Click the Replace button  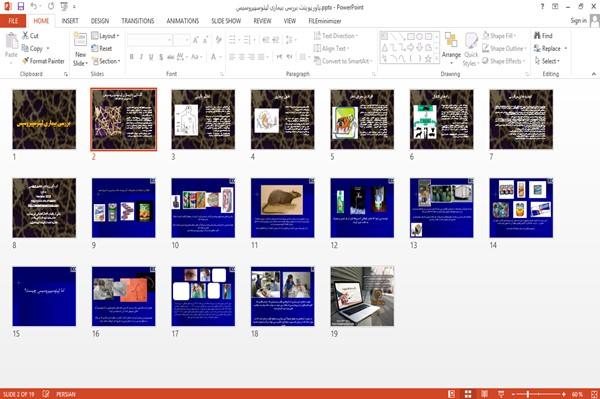tap(550, 48)
